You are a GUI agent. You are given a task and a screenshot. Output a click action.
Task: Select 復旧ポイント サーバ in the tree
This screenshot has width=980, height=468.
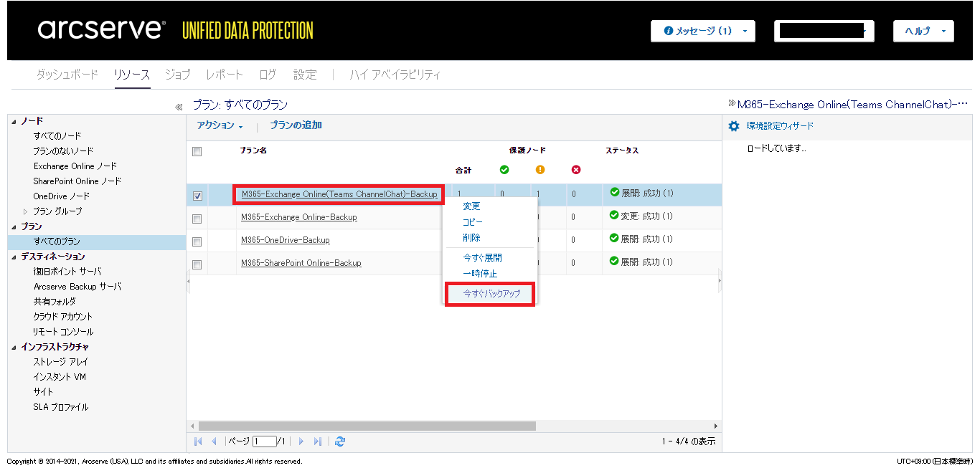pos(67,272)
